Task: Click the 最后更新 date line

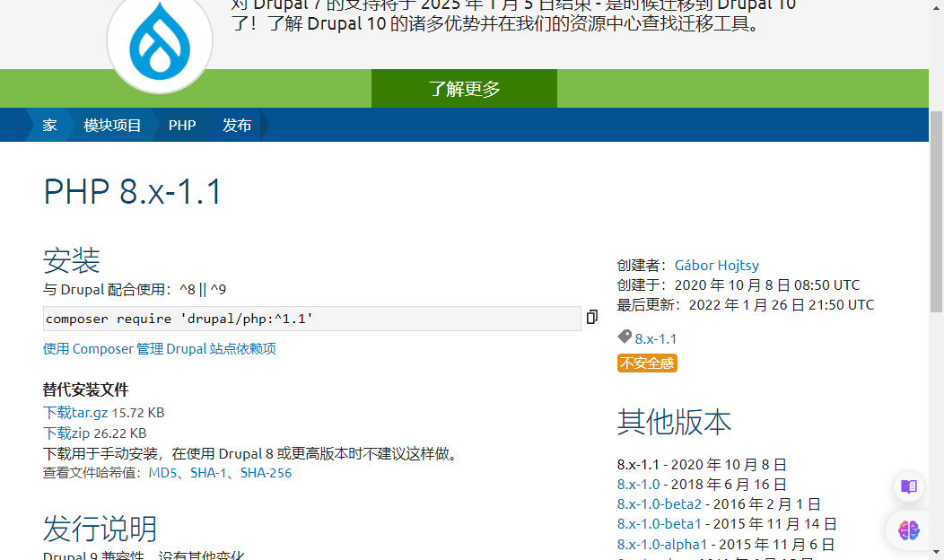Action: pyautogui.click(x=746, y=305)
